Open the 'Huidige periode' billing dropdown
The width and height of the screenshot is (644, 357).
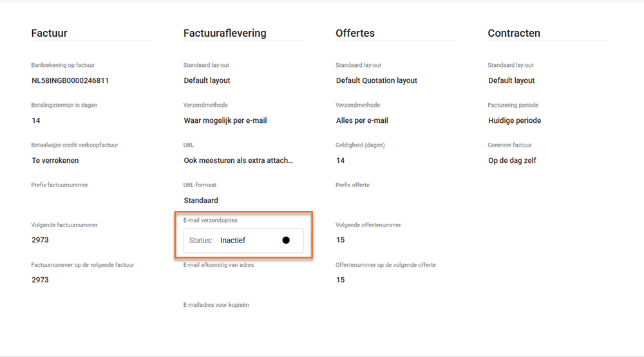(515, 121)
